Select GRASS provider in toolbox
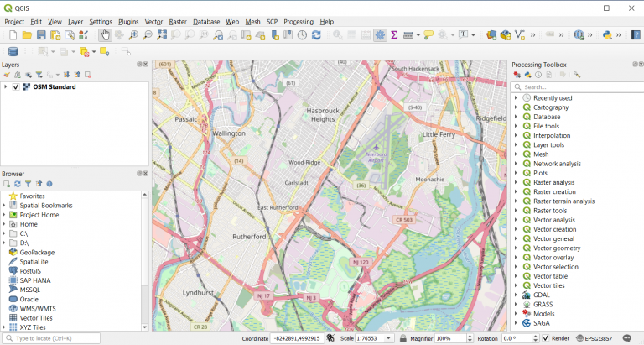Viewport: 644px width, 345px height. tap(543, 305)
